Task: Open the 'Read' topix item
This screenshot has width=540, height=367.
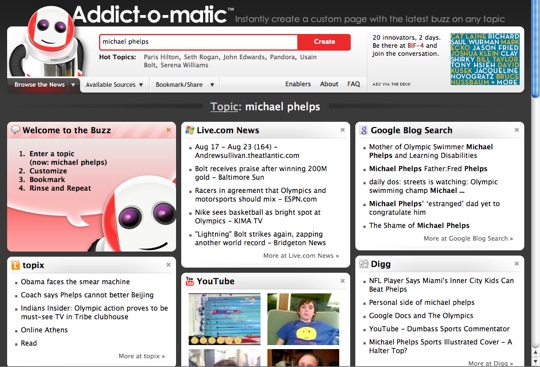Action: tap(29, 343)
